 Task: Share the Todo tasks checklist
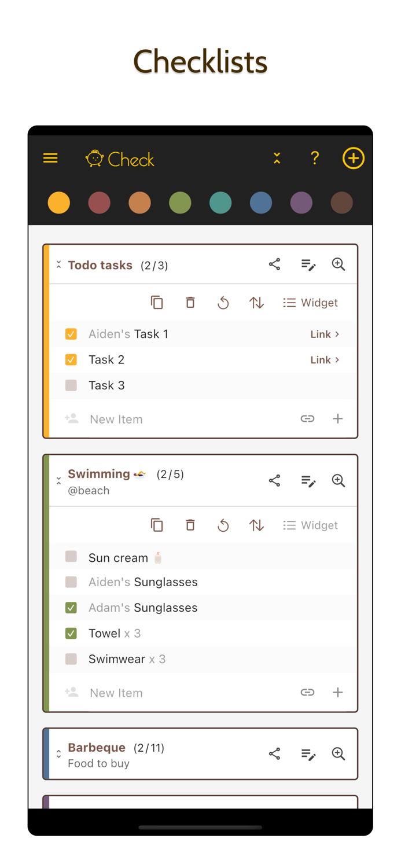(x=274, y=264)
